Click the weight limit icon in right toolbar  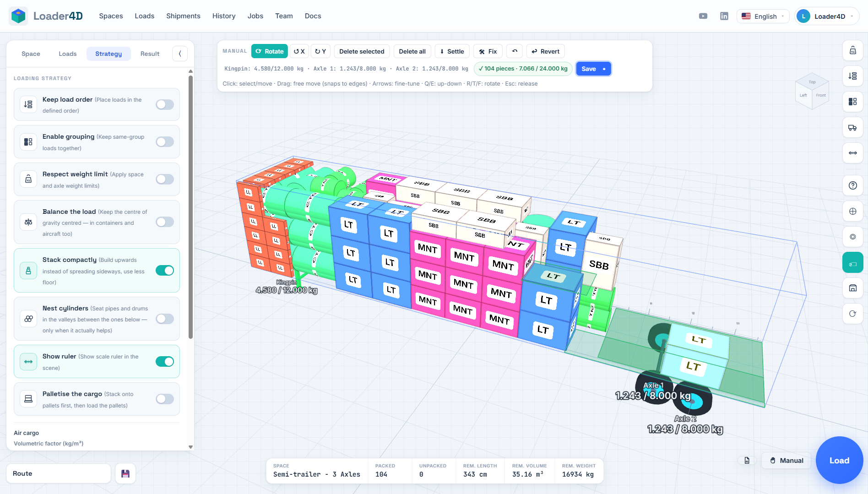click(x=853, y=50)
